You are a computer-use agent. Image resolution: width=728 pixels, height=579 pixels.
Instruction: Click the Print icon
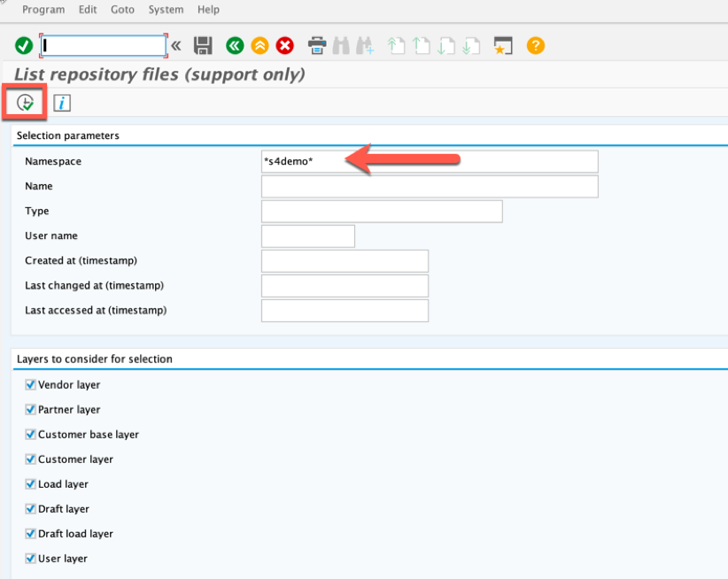coord(317,46)
